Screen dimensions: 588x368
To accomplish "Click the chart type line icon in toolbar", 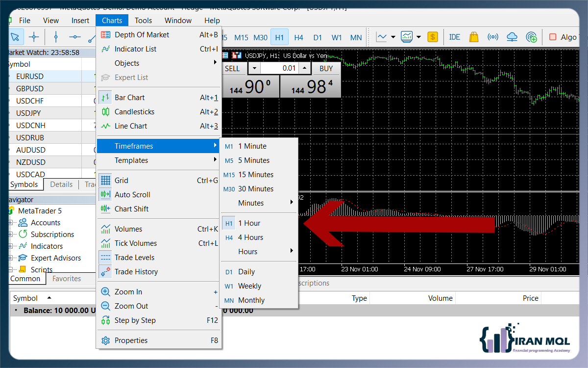I will (x=382, y=37).
